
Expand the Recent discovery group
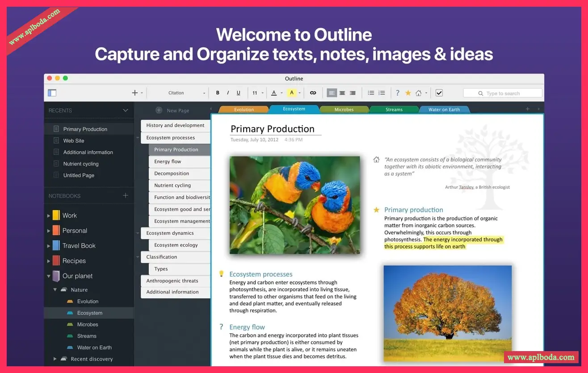[55, 359]
